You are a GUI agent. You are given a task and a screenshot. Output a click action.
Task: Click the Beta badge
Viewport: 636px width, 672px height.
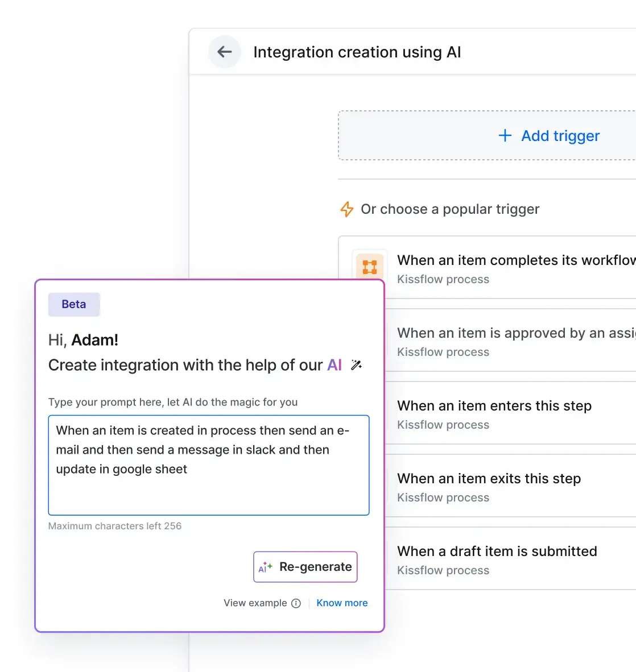coord(73,304)
